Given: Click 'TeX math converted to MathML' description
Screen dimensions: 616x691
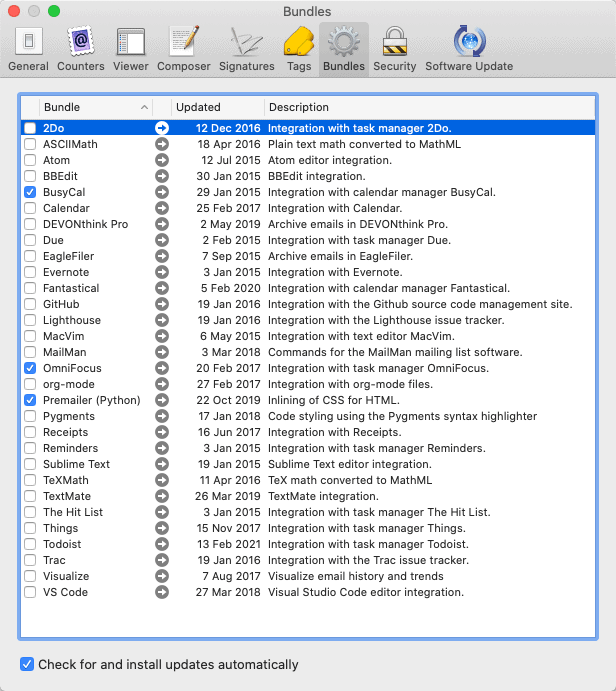Looking at the screenshot, I should click(350, 480).
